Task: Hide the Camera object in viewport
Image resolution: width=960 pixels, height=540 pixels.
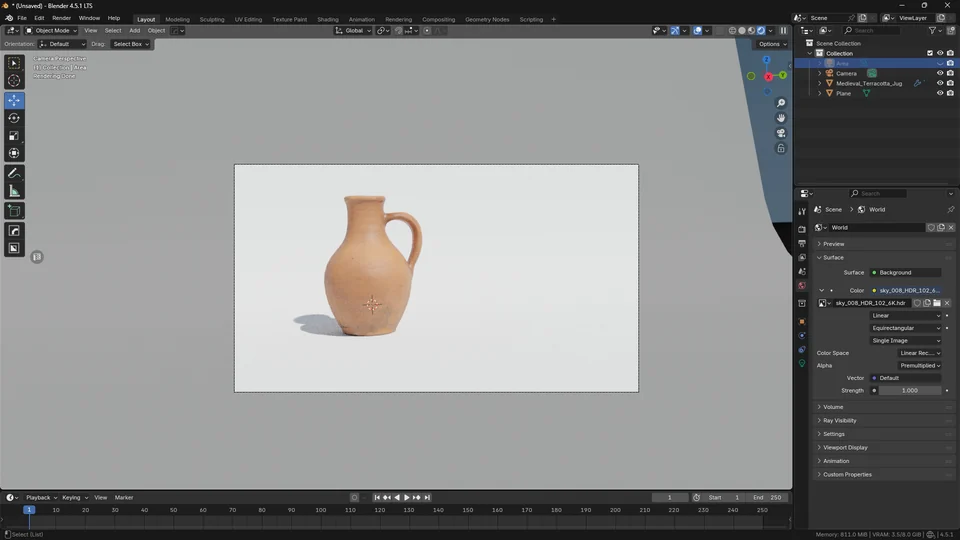Action: pyautogui.click(x=940, y=73)
